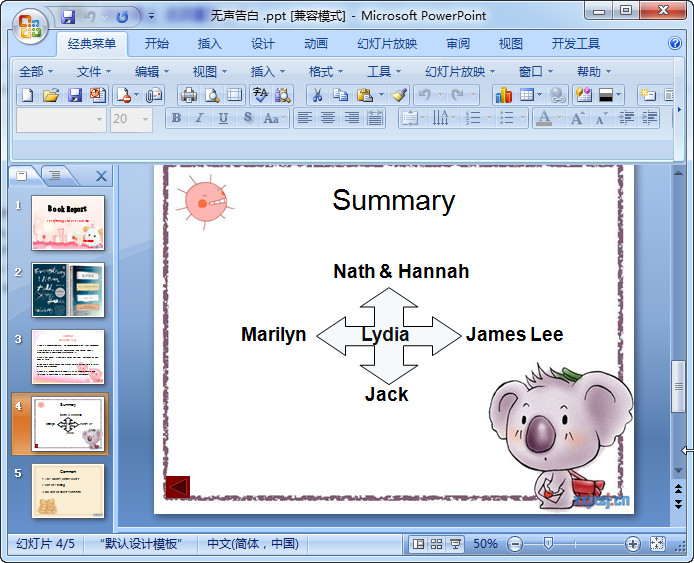Click the New Slide icon
694x563 pixels.
pyautogui.click(x=648, y=95)
